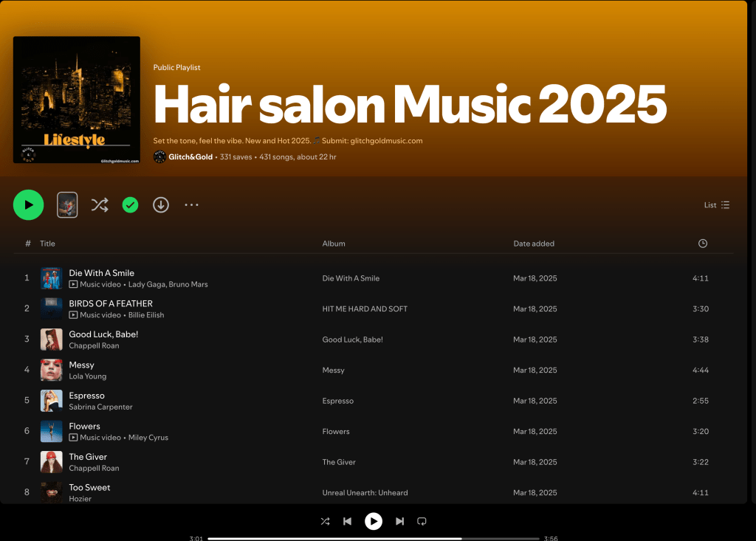
Task: Open artist Billie Eilish link
Action: point(146,315)
